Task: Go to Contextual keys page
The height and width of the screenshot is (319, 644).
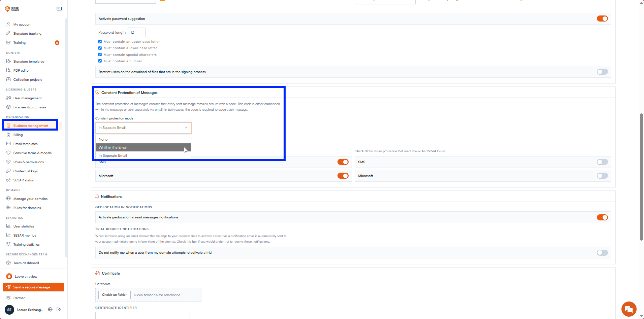Action: pos(26,171)
